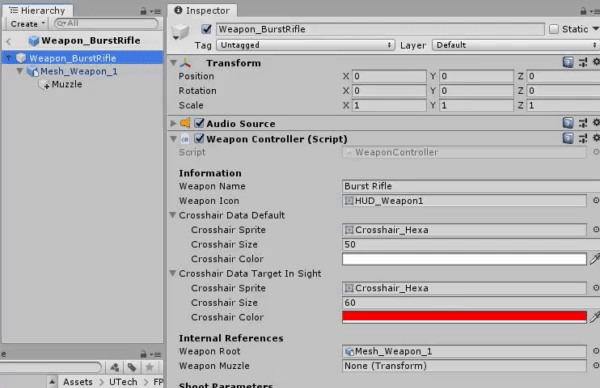Click the GameObject cube icon in Inspector
600x388 pixels.
(180, 31)
